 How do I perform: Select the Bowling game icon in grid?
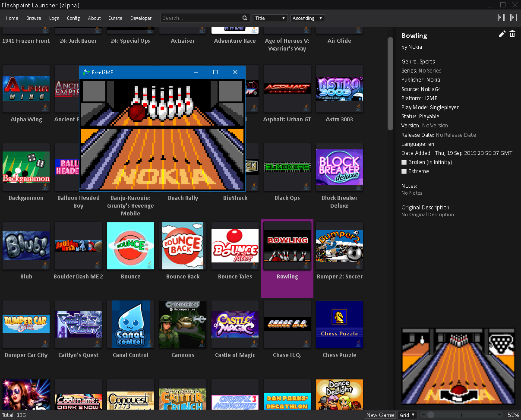[287, 246]
